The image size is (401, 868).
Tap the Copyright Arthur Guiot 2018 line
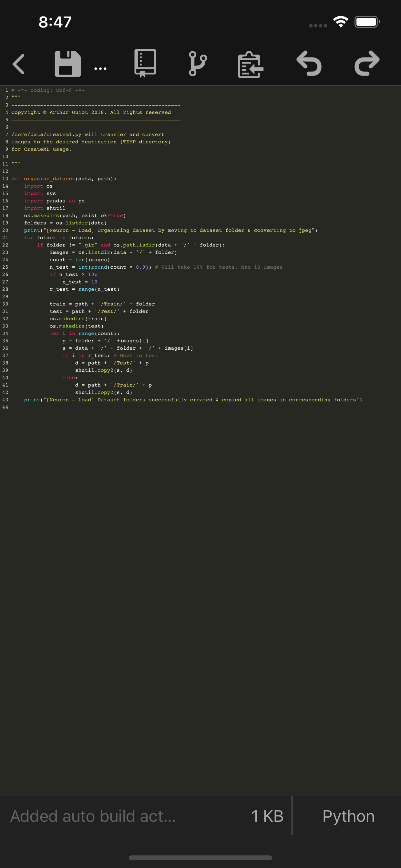tap(91, 112)
